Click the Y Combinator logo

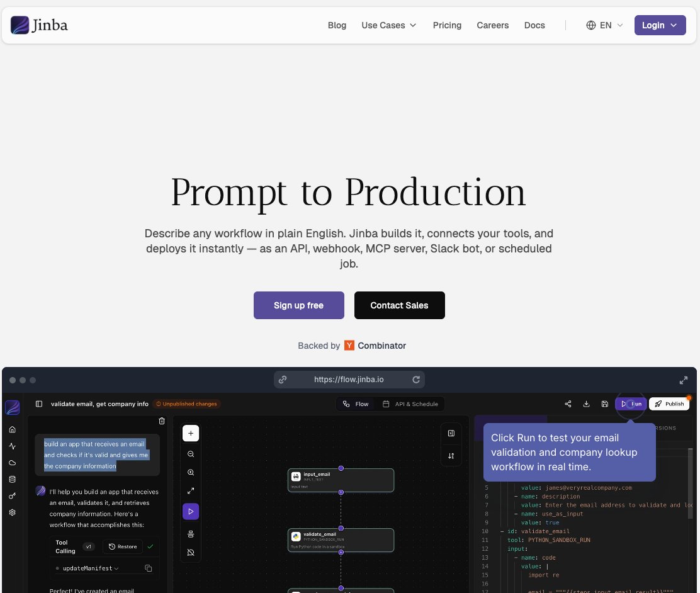click(349, 346)
